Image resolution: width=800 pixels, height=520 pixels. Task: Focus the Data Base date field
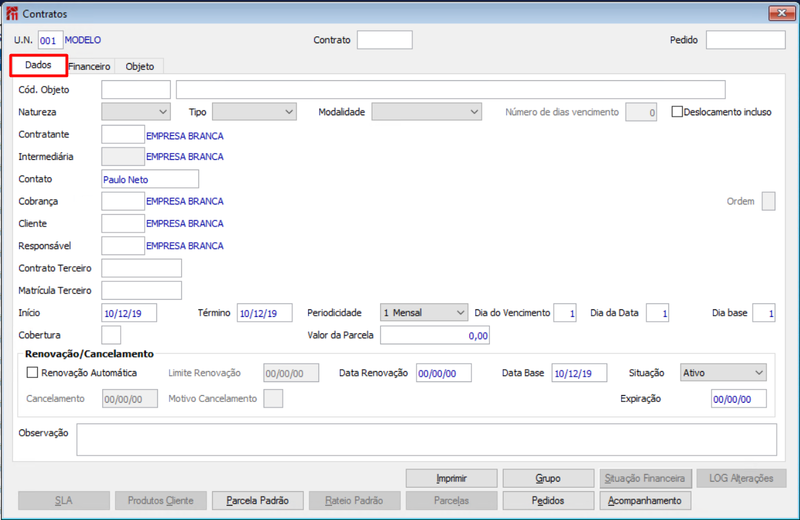pyautogui.click(x=580, y=373)
